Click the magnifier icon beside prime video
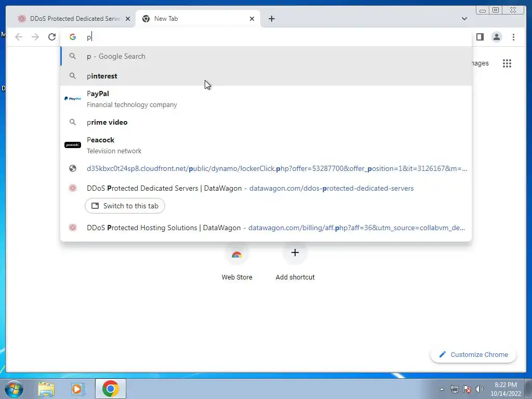 [x=73, y=122]
